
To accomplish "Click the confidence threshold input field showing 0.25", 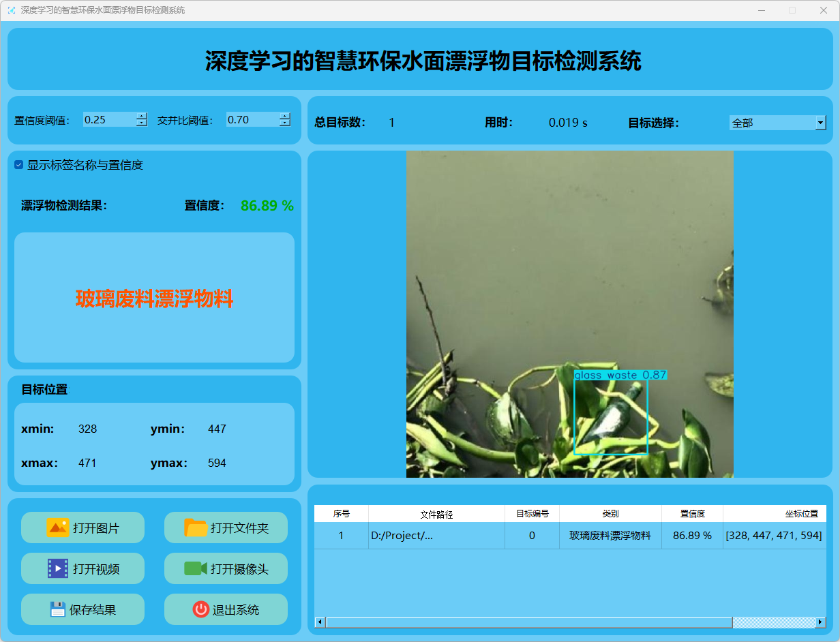I will click(x=108, y=120).
